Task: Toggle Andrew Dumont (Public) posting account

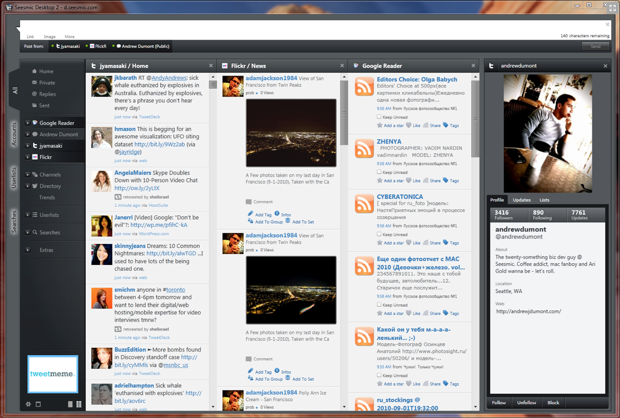Action: [x=141, y=46]
